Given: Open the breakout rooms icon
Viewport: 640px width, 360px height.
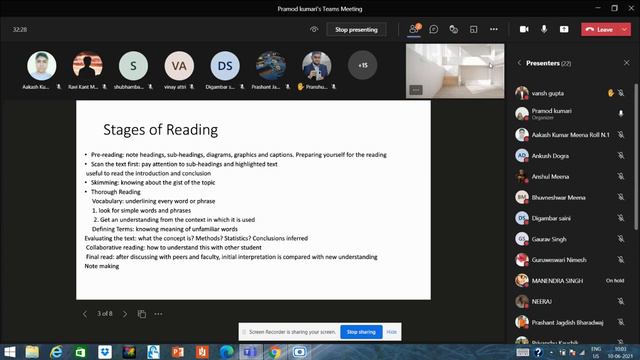Looking at the screenshot, I should (x=473, y=29).
